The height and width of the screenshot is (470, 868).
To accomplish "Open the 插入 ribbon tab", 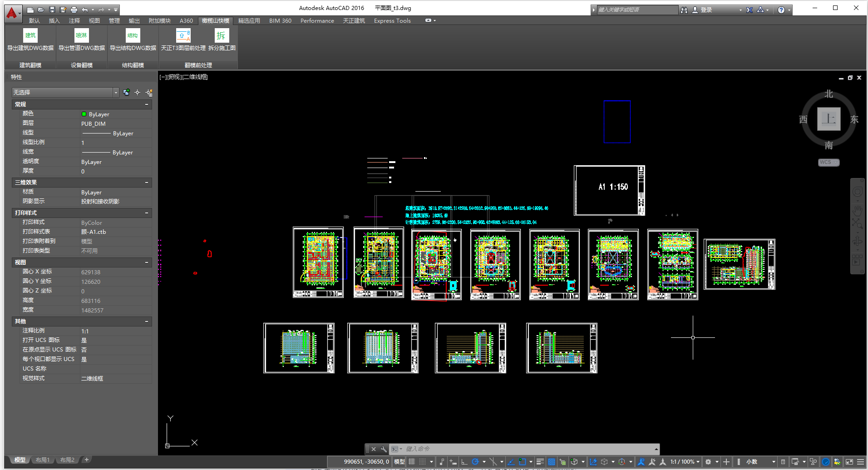I will coord(54,21).
